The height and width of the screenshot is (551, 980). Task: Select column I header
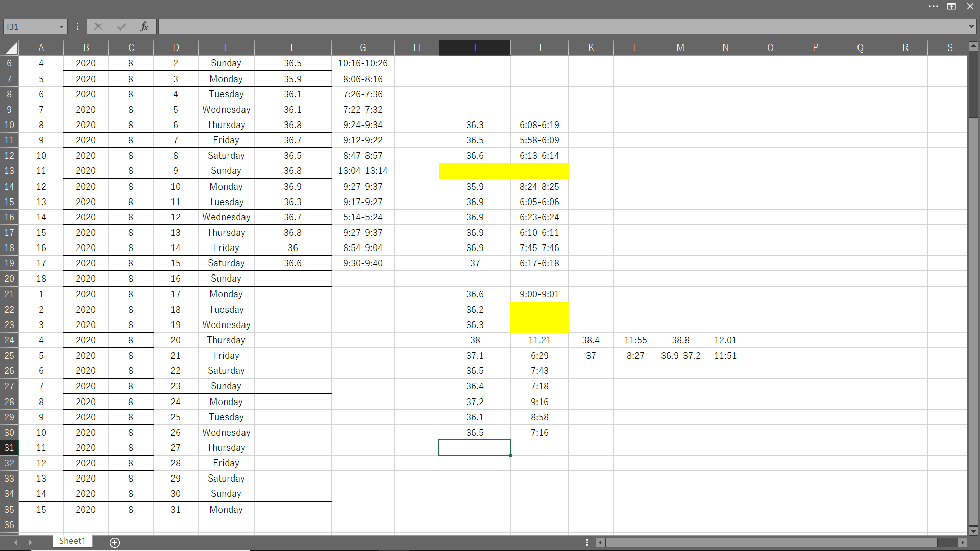[475, 47]
